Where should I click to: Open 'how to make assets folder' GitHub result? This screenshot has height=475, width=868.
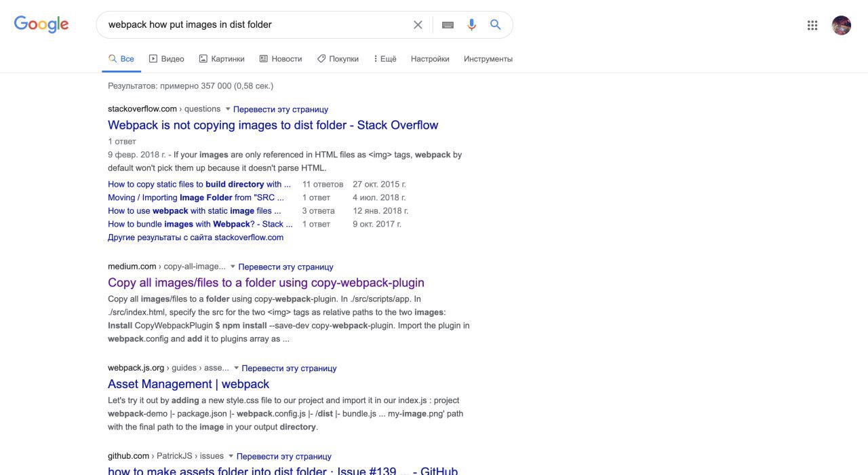tap(283, 470)
